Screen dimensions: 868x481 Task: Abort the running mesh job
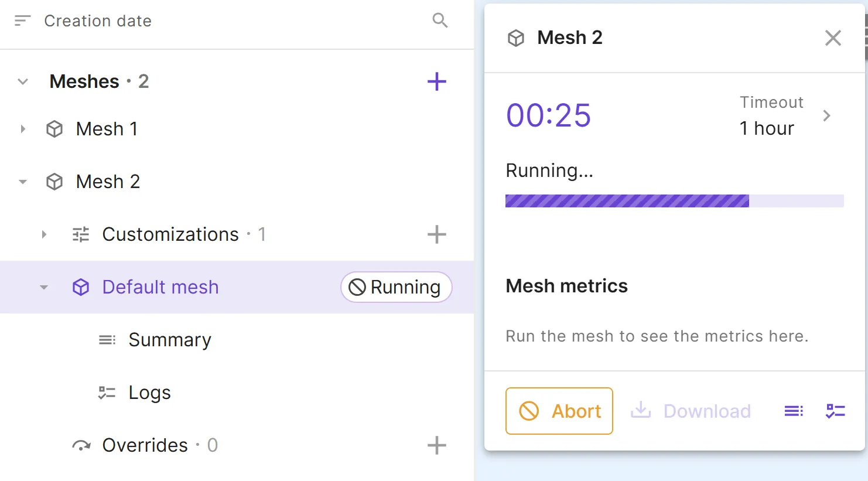[559, 411]
